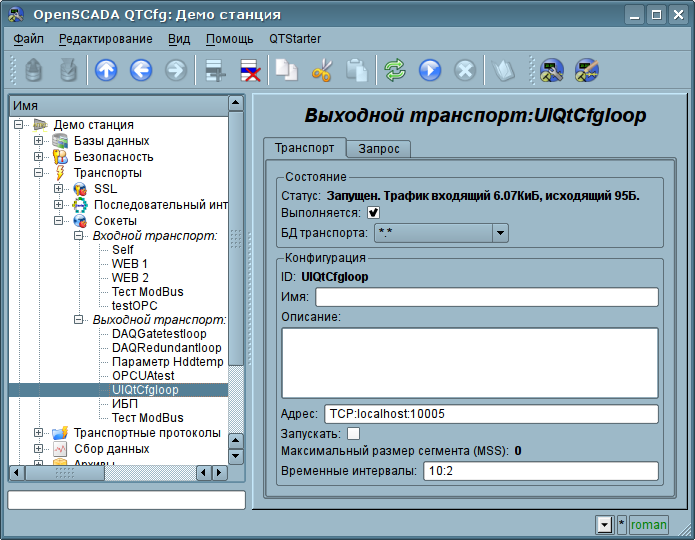Viewport: 695px width, 540px height.
Task: Collapse the Транспорты tree node
Action: [x=39, y=172]
